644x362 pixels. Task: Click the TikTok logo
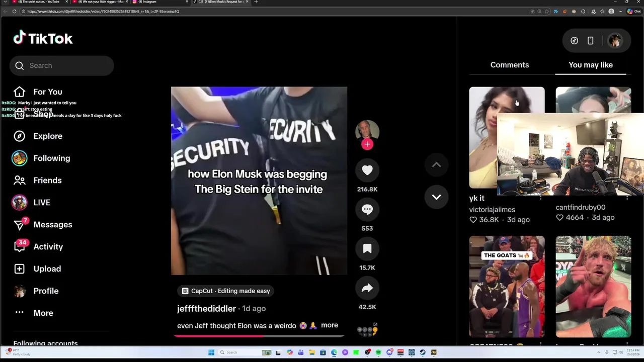point(43,38)
